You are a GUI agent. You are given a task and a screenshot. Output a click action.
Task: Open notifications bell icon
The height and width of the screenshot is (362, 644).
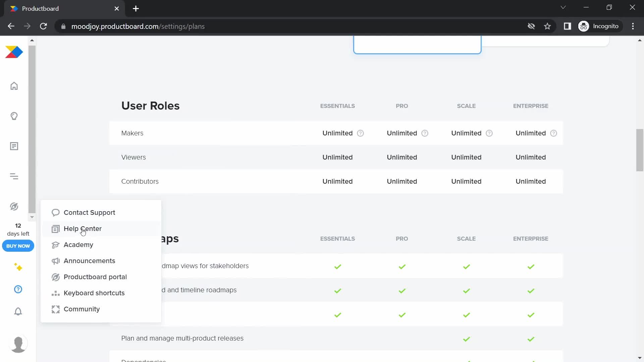coord(18,311)
